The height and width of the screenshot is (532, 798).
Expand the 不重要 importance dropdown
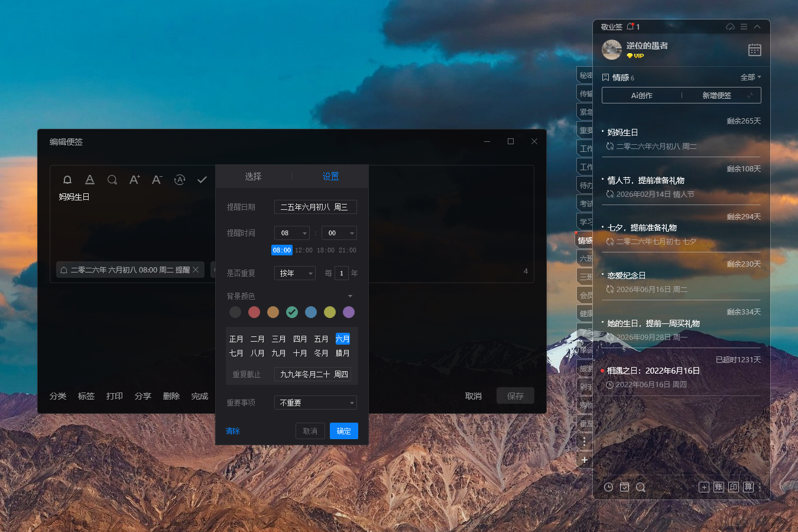(315, 403)
